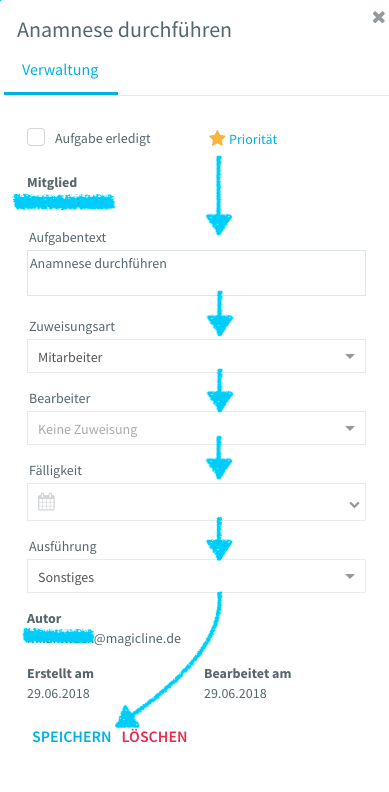Open the Zuweisungsart dropdown arrow
This screenshot has width=389, height=792.
[x=350, y=357]
